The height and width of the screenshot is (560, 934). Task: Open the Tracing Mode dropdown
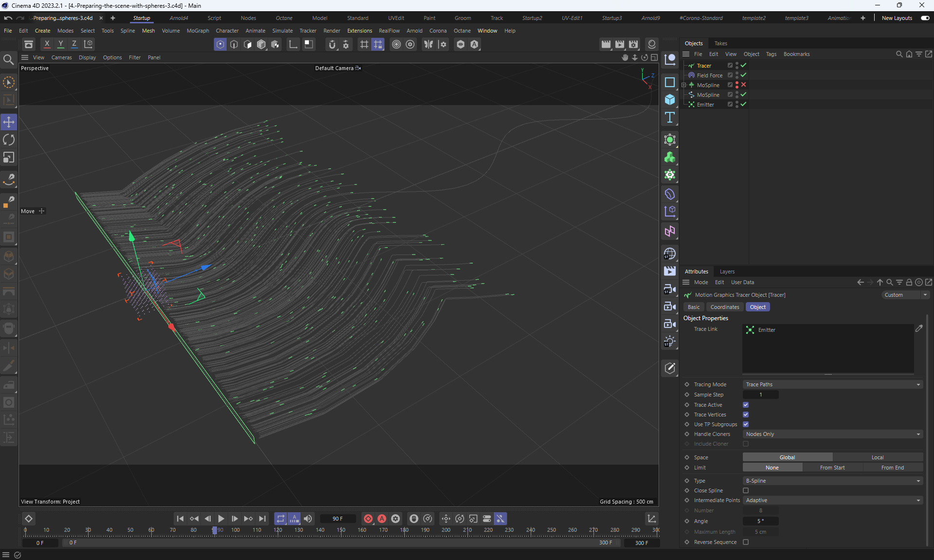coord(832,384)
